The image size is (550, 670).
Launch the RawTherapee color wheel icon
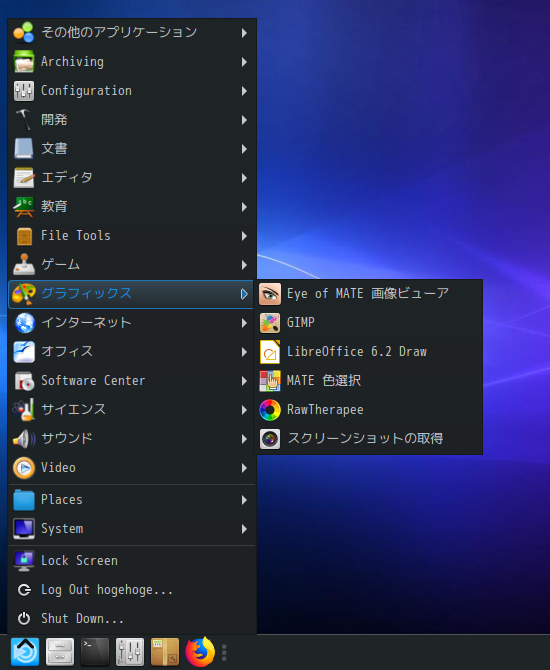270,410
